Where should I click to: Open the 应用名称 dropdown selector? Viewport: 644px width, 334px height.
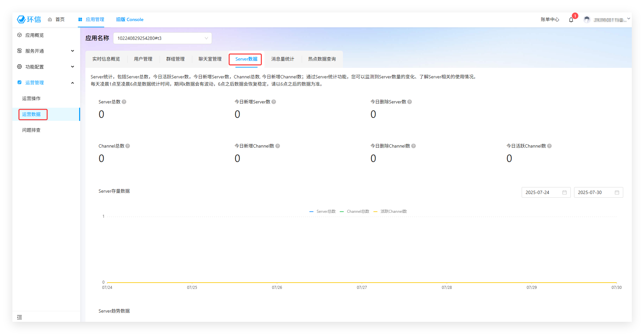pos(162,38)
